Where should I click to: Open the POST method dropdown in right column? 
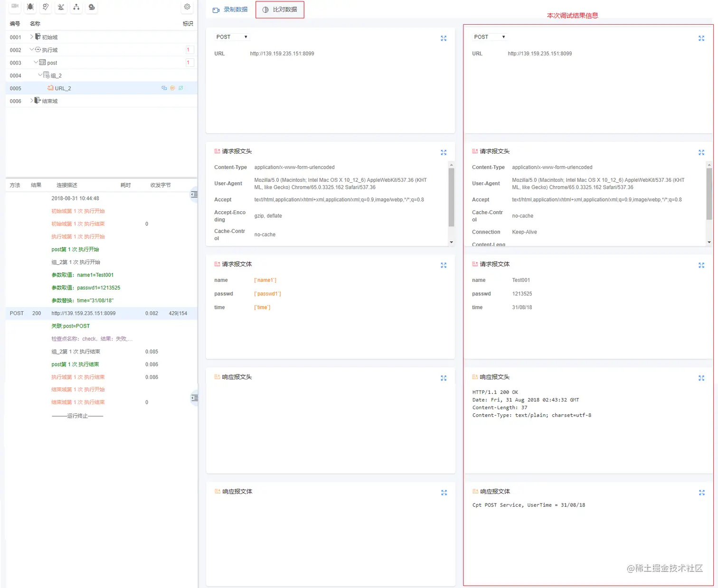point(490,37)
